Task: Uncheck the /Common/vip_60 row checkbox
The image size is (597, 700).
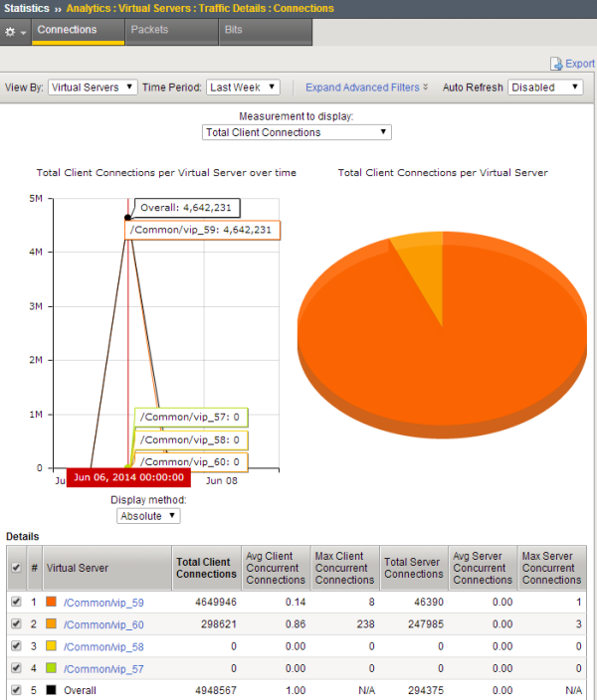Action: [14, 624]
